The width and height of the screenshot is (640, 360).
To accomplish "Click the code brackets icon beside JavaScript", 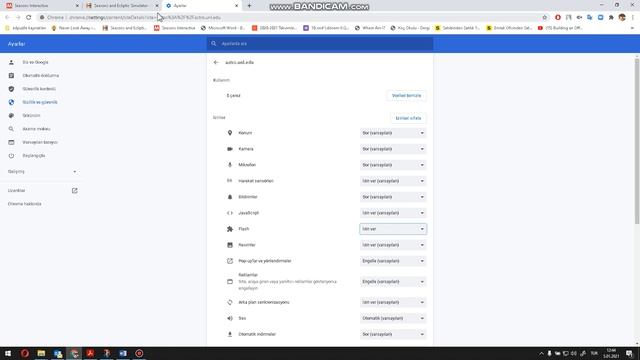I will (230, 213).
